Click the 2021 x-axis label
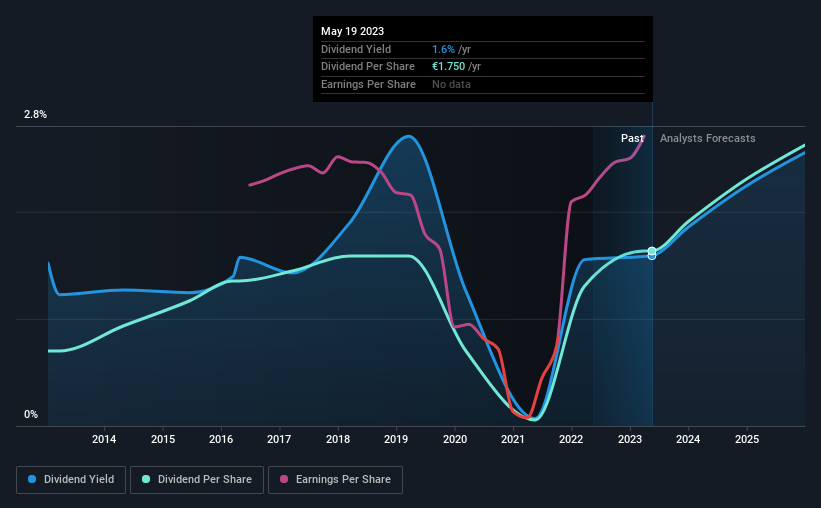The image size is (821, 508). click(x=513, y=439)
